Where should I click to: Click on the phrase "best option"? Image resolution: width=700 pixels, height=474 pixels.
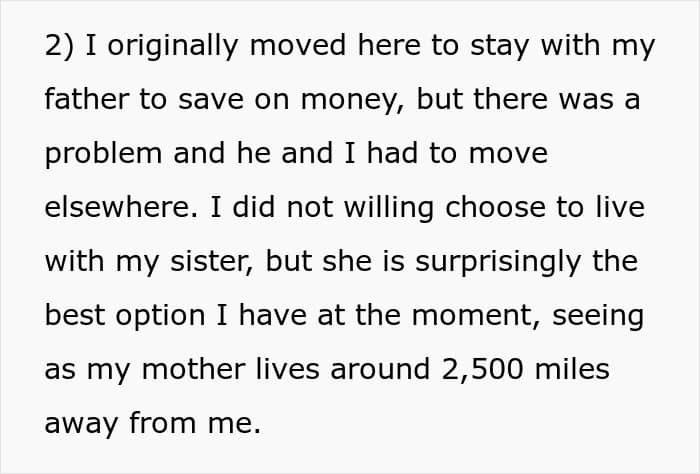125,316
